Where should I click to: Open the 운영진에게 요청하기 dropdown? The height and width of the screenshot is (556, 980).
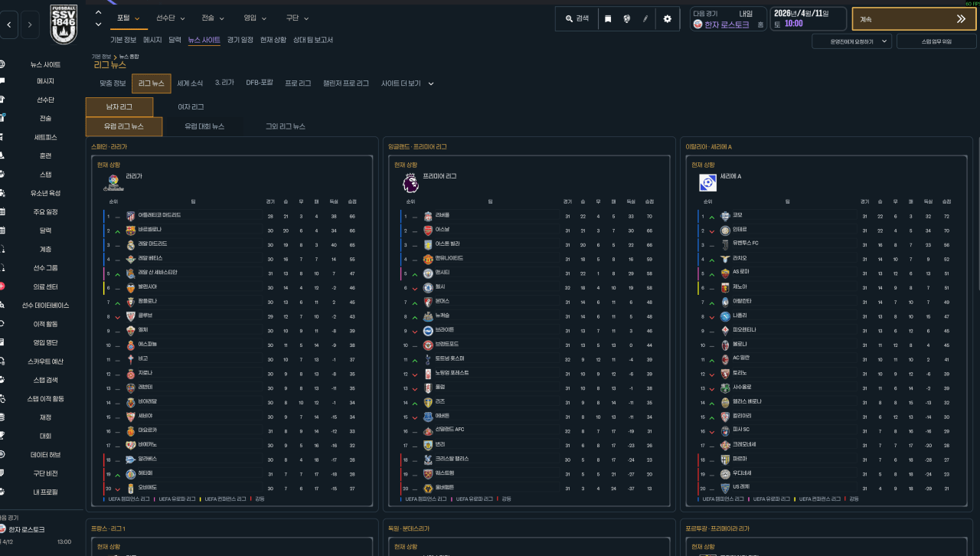click(851, 41)
